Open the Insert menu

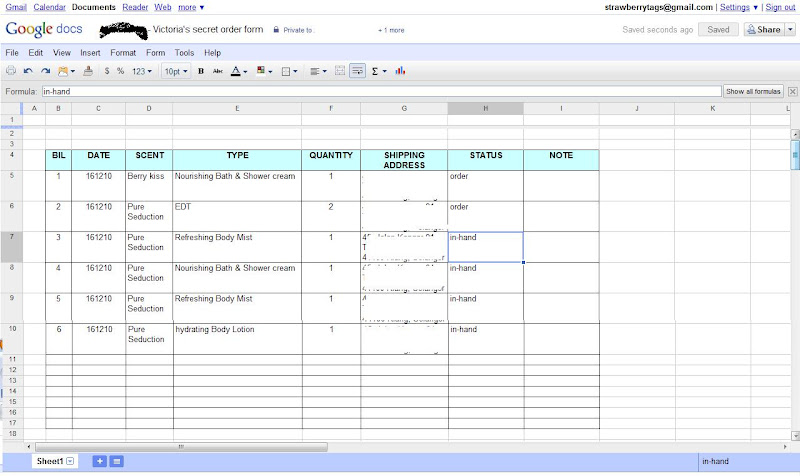pyautogui.click(x=90, y=53)
